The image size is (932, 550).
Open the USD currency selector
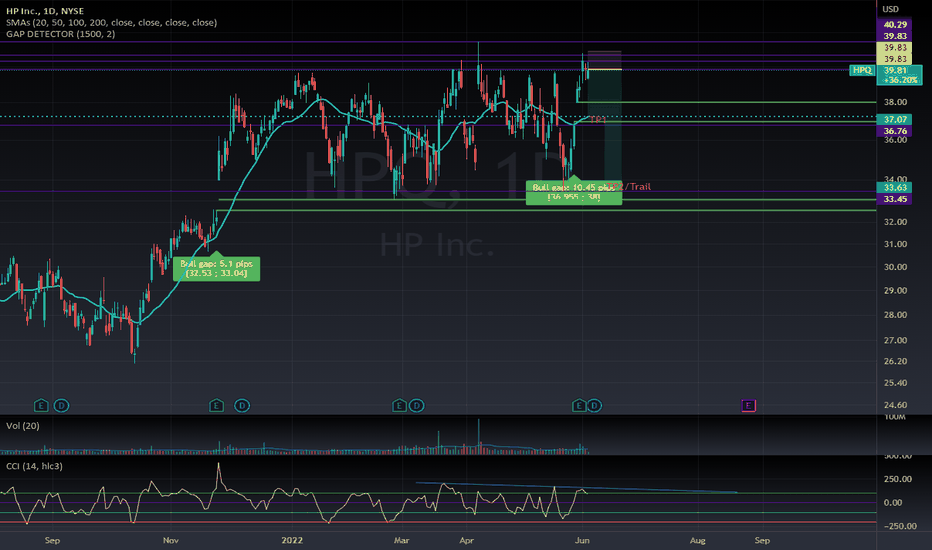pos(890,9)
